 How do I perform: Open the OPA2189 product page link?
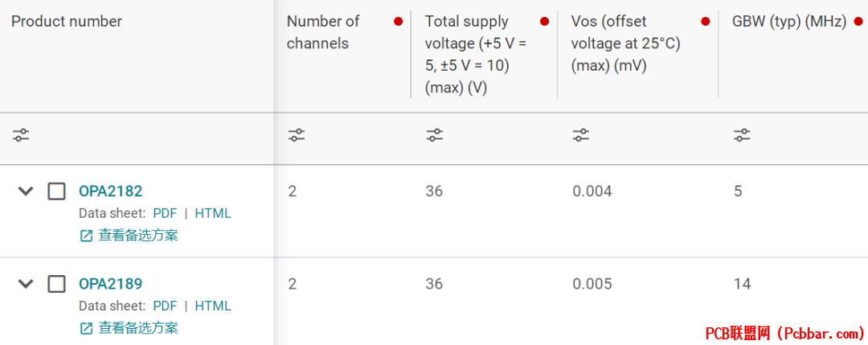pos(110,284)
